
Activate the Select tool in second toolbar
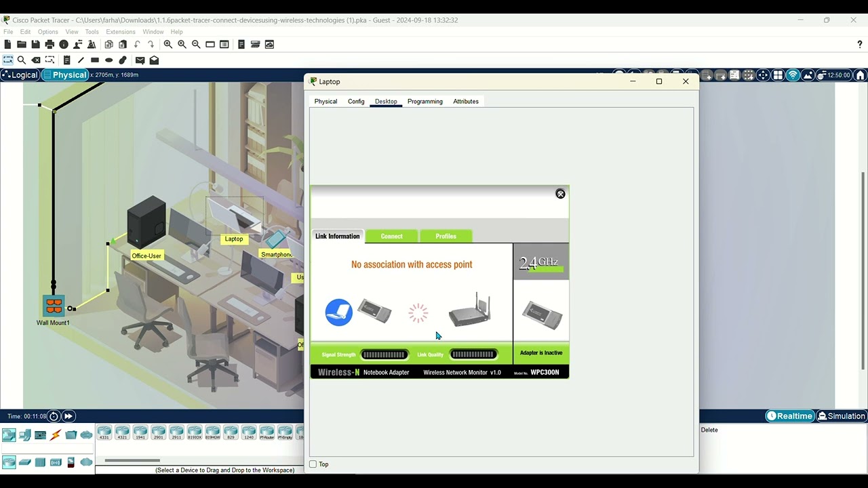coord(7,60)
